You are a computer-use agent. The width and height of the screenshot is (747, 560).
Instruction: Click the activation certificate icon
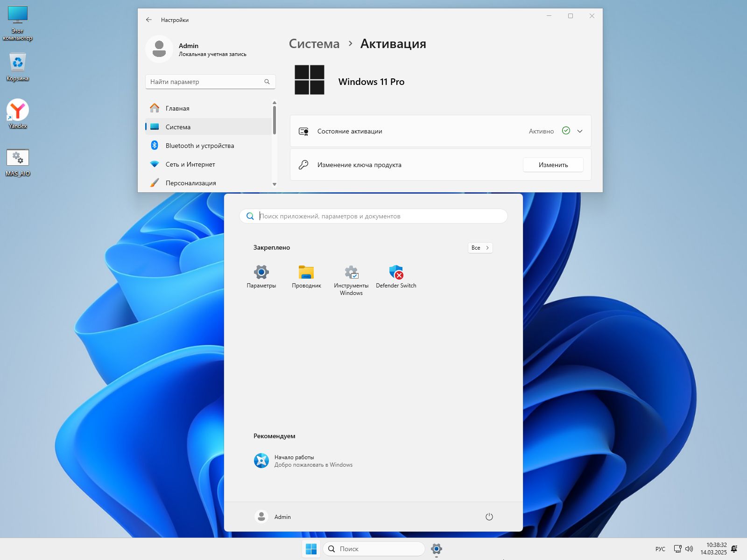[x=303, y=131]
